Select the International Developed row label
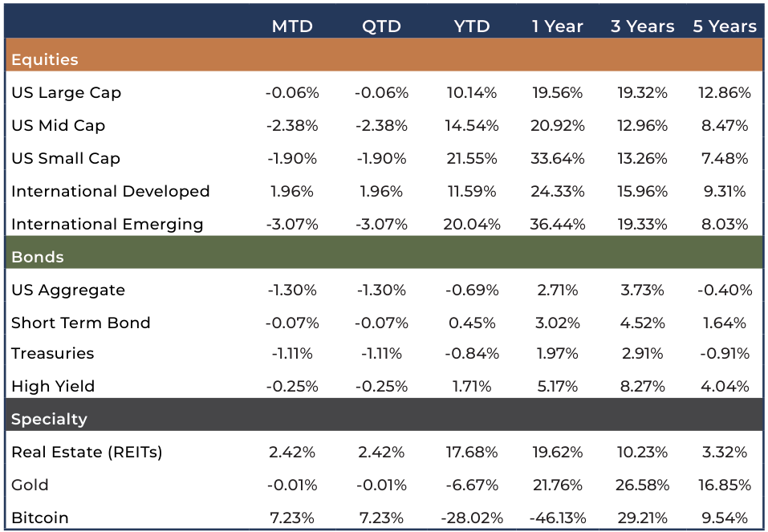Viewport: 768px width, 532px height. 110,191
